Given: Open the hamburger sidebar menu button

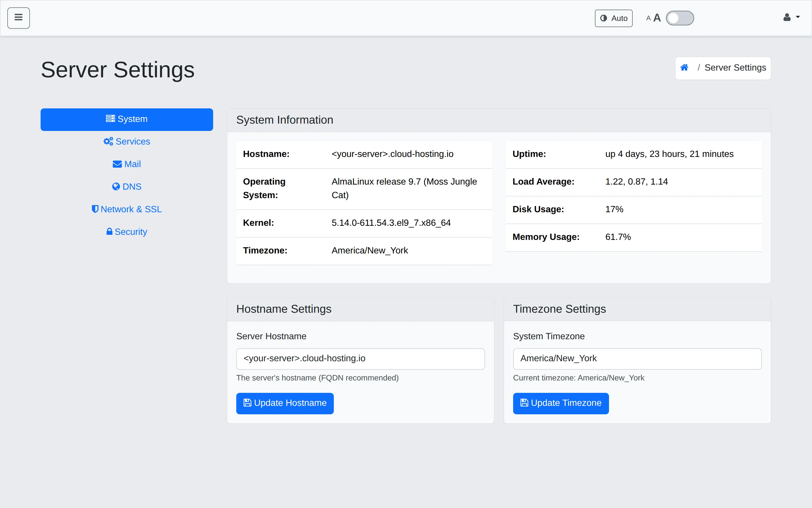Looking at the screenshot, I should pyautogui.click(x=18, y=18).
